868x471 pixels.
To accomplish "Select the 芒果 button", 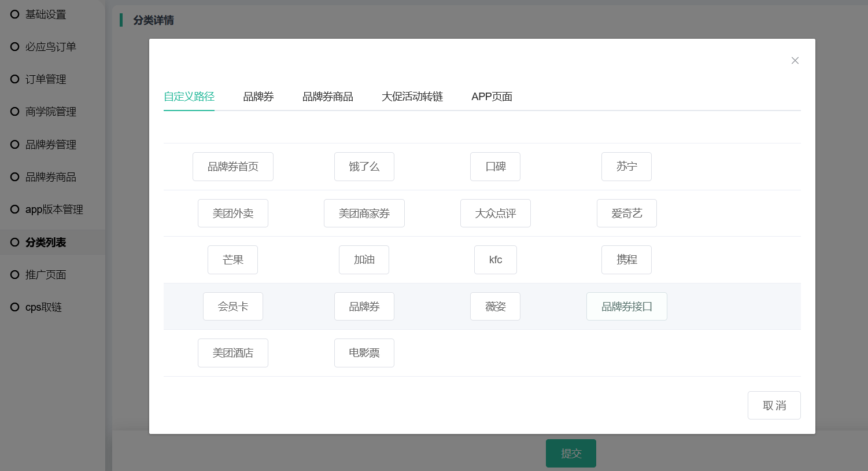I will click(x=233, y=260).
